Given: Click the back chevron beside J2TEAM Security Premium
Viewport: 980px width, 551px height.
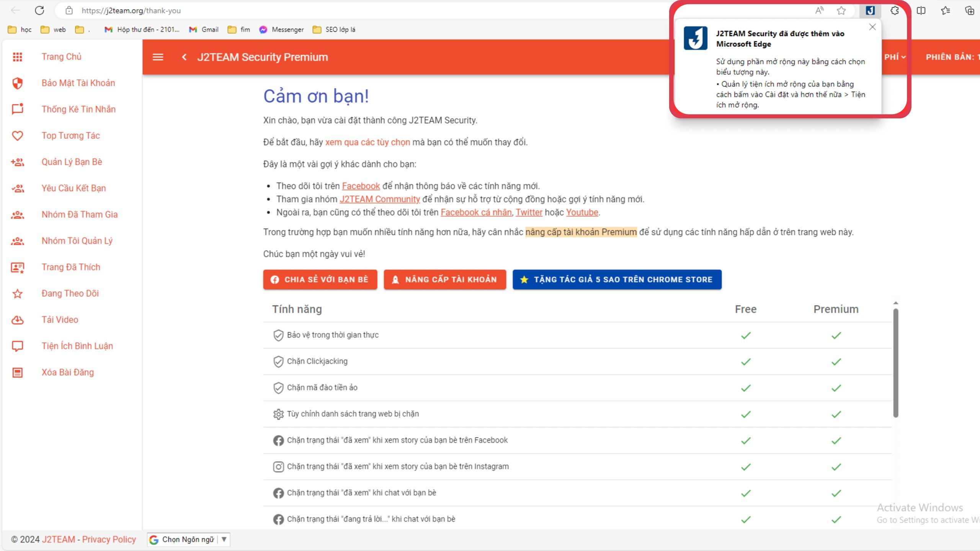Looking at the screenshot, I should (x=185, y=57).
